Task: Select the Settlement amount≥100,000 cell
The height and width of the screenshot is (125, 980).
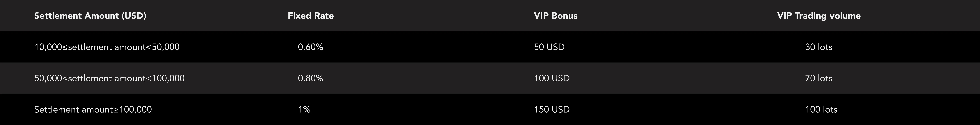Action: 93,109
